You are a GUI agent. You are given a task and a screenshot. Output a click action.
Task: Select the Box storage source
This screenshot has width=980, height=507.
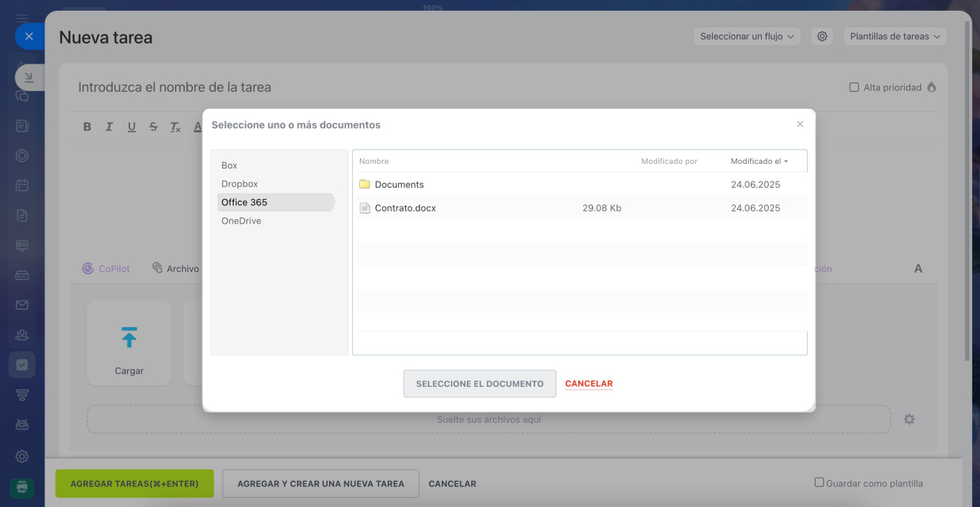pyautogui.click(x=230, y=165)
